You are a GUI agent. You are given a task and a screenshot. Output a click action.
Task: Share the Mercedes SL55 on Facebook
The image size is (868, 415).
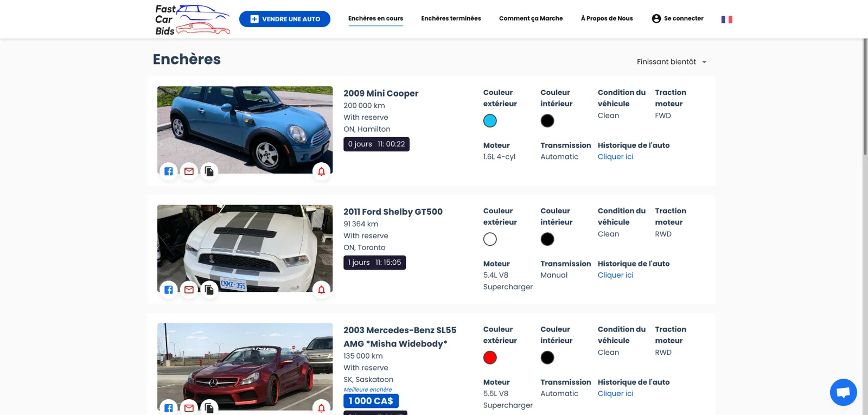pyautogui.click(x=169, y=407)
